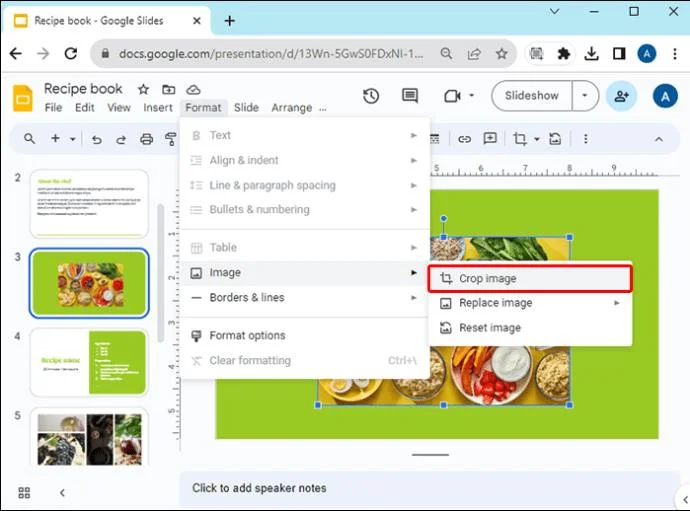Click the reset image toolbar icon
690x511 pixels.
555,139
